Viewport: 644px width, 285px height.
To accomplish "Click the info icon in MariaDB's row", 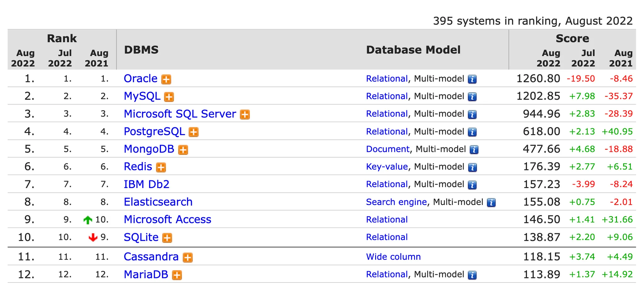I will click(x=472, y=275).
